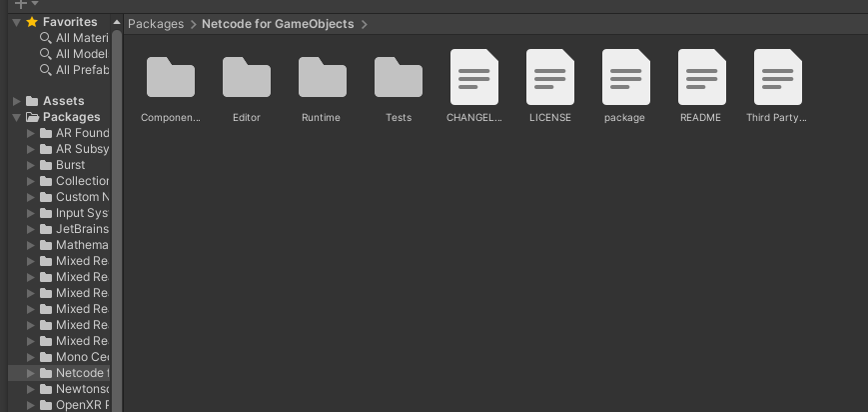Viewport: 868px width, 412px height.
Task: Select the README file icon
Action: point(701,77)
